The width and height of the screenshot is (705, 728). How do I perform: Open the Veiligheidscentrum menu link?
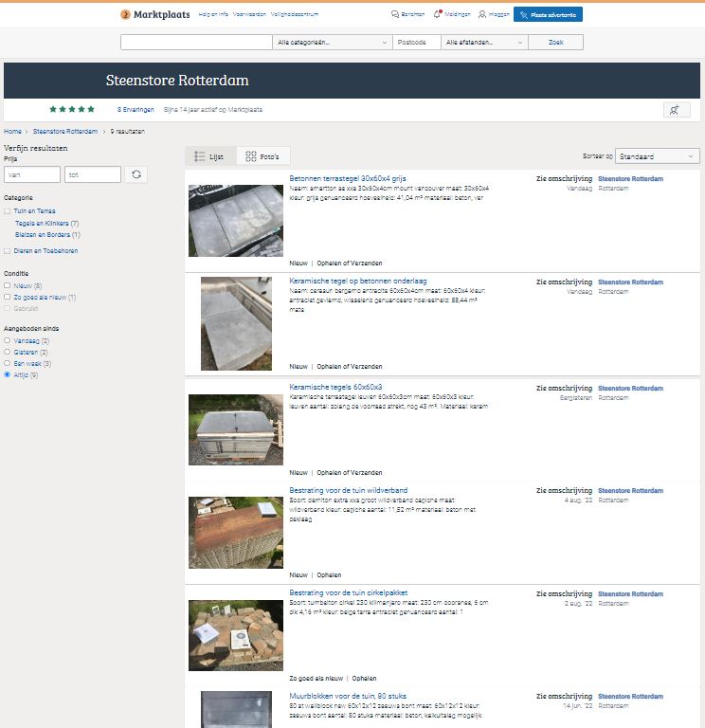pyautogui.click(x=295, y=14)
